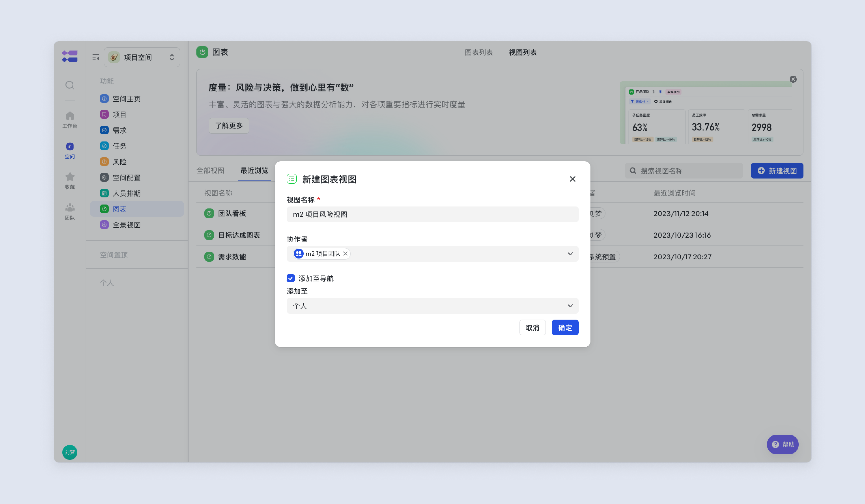The image size is (865, 504).
Task: Switch to 视图列表 tab
Action: point(522,52)
